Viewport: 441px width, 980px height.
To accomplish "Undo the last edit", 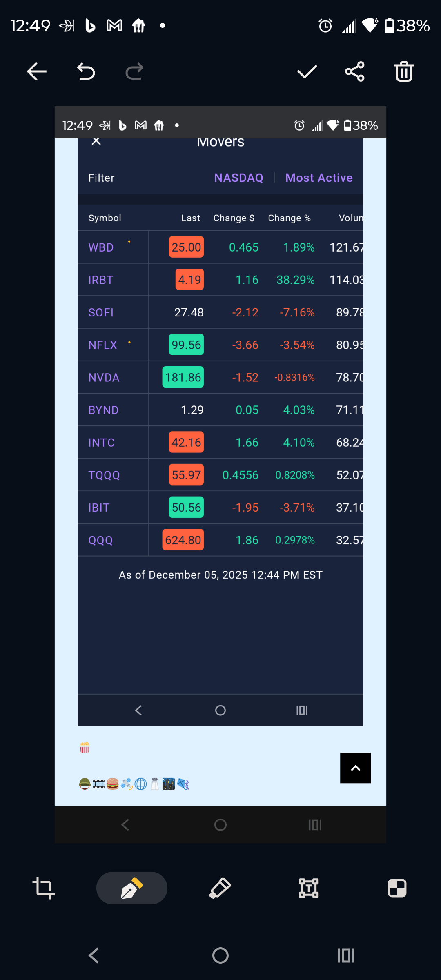I will click(x=86, y=72).
